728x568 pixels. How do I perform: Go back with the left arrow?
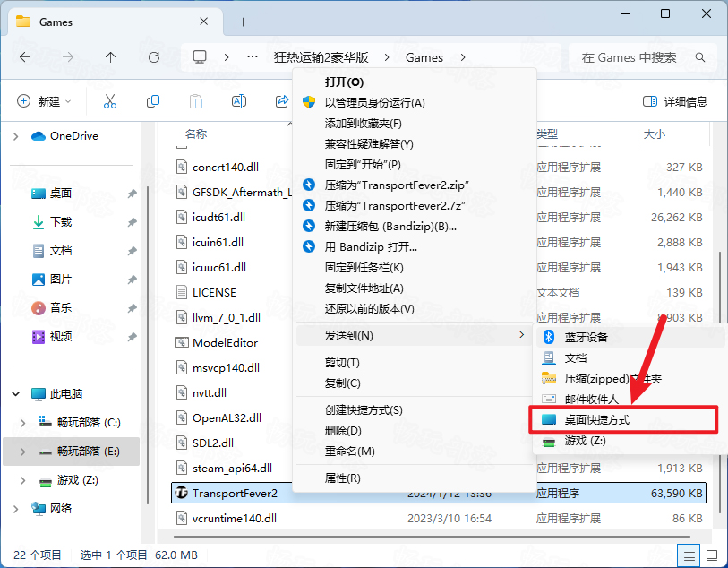click(x=25, y=57)
